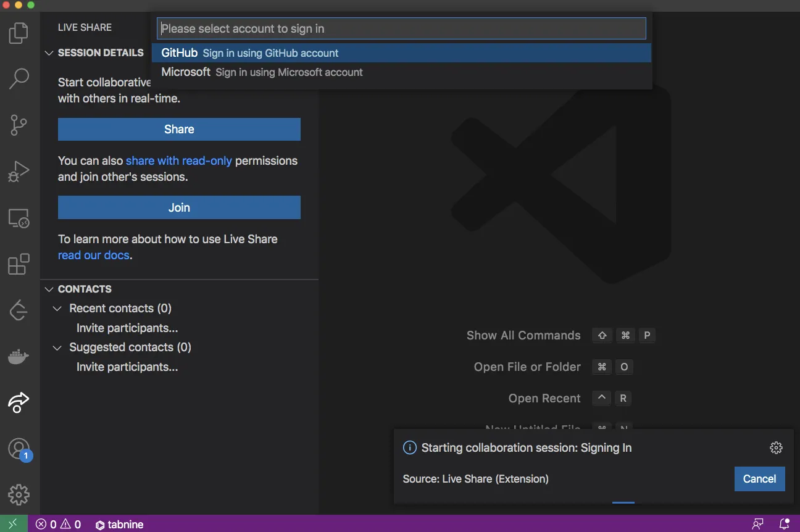Collapse the Contacts section
Image resolution: width=800 pixels, height=532 pixels.
coord(78,289)
